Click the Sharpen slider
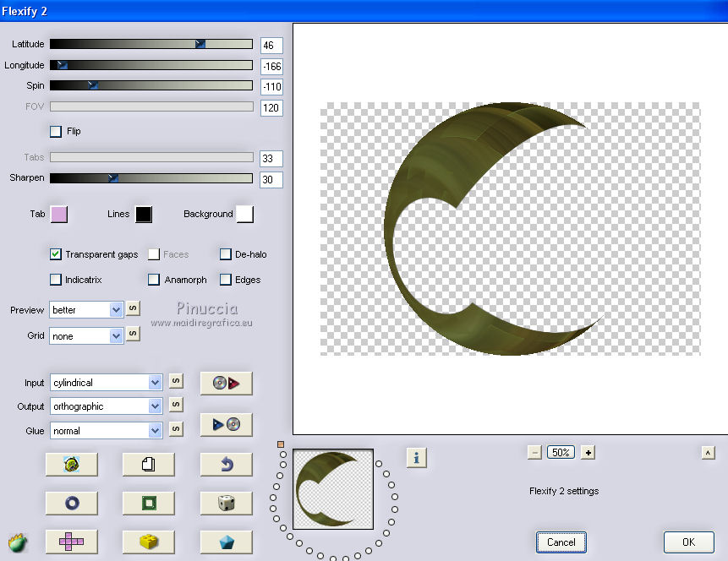This screenshot has width=728, height=561. click(151, 178)
